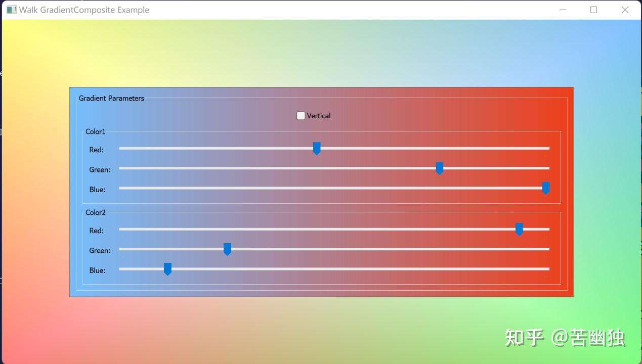
Task: Click the Color1 Blue slider thumb
Action: (546, 189)
